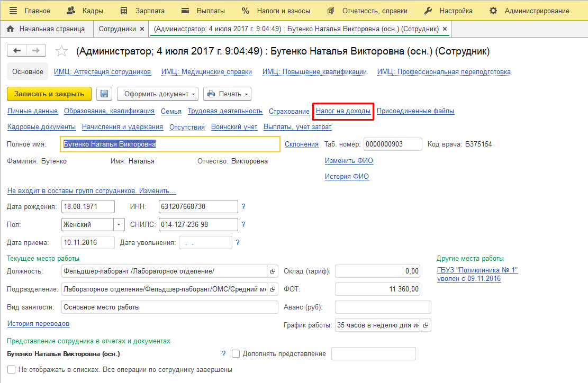Enable the Дополнять представление checkbox

coord(236,353)
